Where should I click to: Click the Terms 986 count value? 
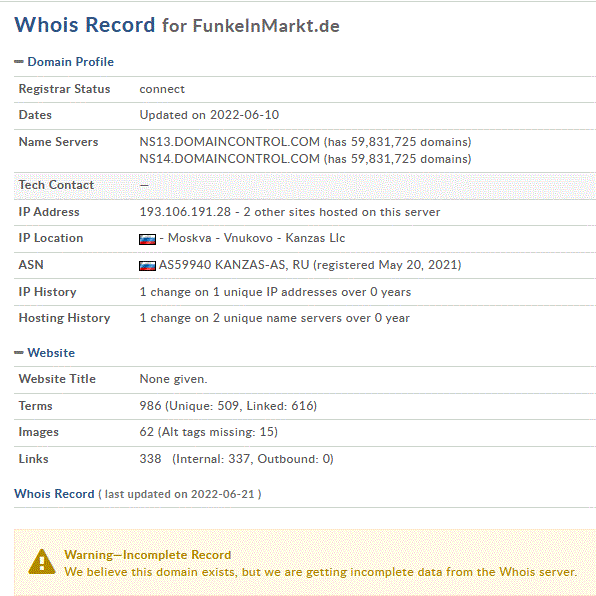(x=150, y=406)
